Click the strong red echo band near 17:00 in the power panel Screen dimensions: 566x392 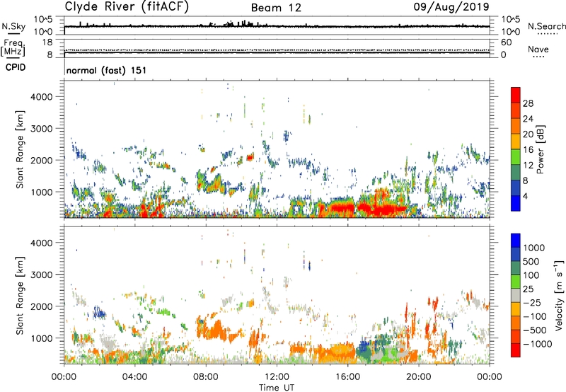point(381,209)
